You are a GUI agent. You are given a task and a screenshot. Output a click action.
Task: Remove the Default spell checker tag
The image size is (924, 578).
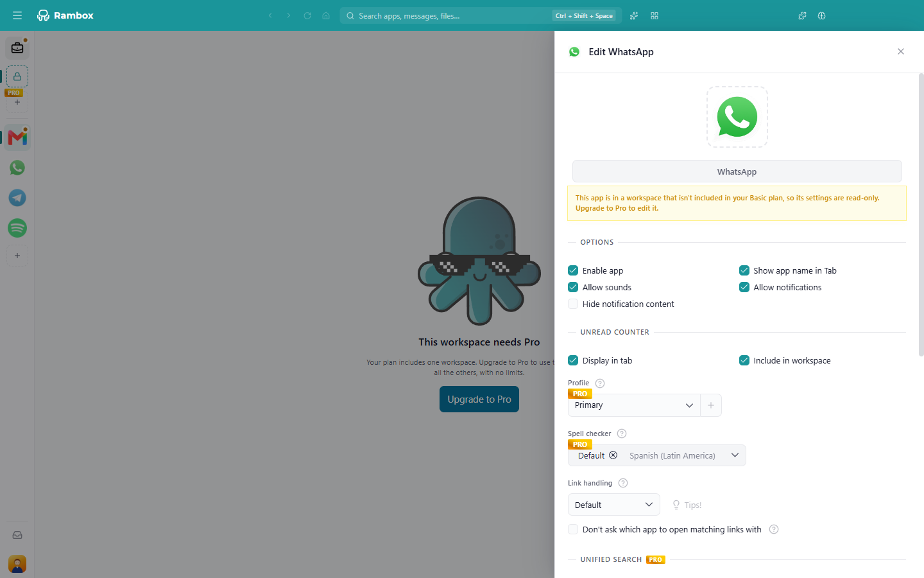613,455
